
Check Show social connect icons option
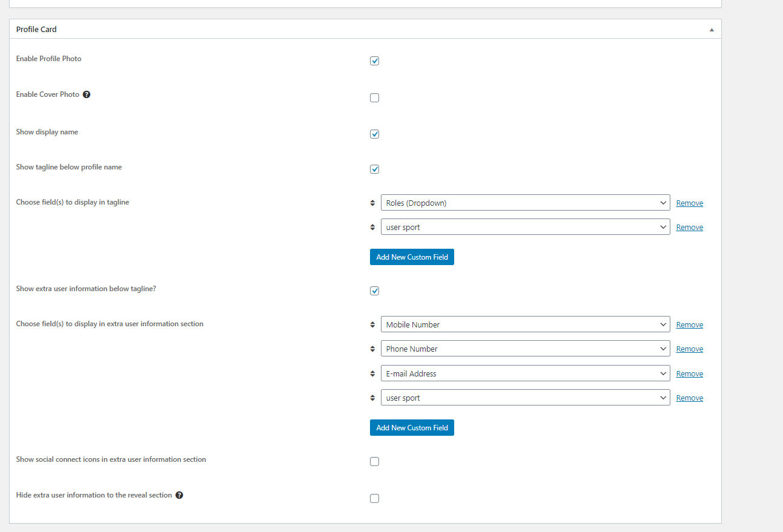[x=374, y=461]
